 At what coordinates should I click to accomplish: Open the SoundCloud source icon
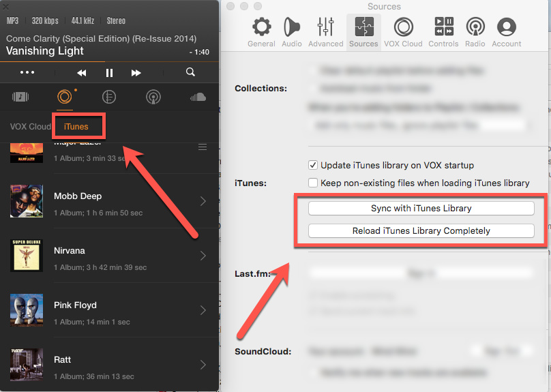pos(198,97)
